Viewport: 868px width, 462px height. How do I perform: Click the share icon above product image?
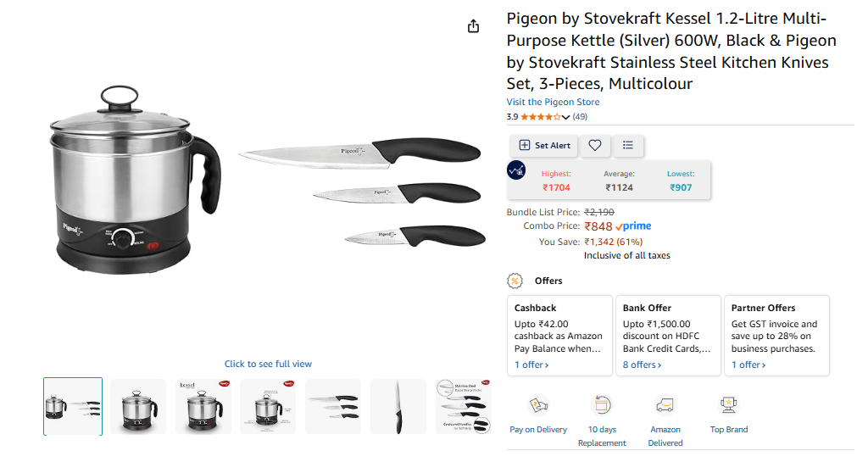(474, 26)
